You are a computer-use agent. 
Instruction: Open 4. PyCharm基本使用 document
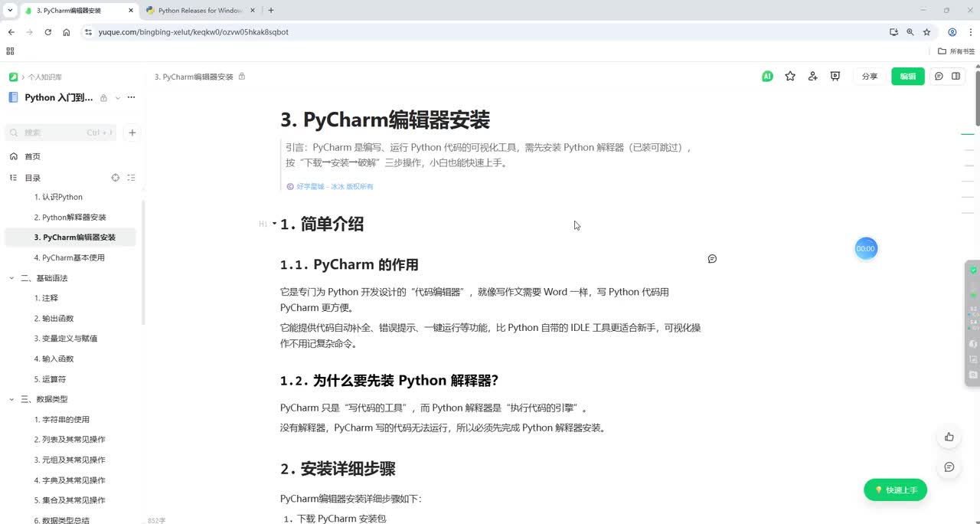pyautogui.click(x=70, y=257)
